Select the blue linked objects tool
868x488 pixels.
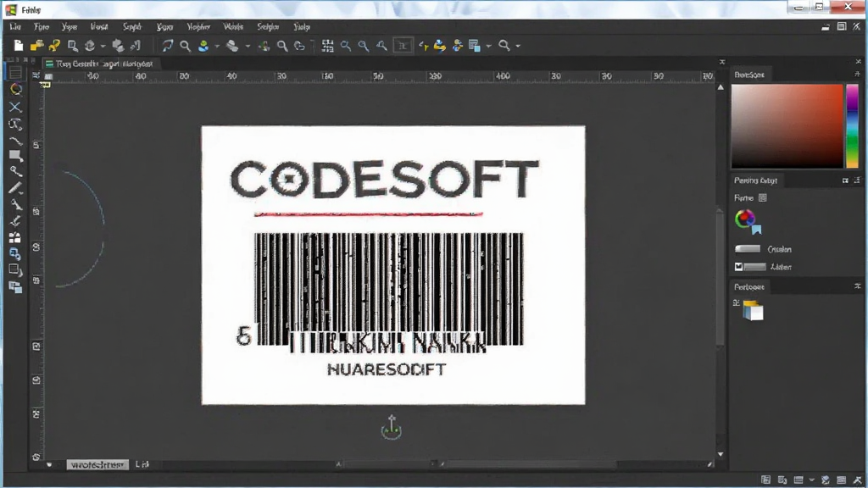[15, 254]
